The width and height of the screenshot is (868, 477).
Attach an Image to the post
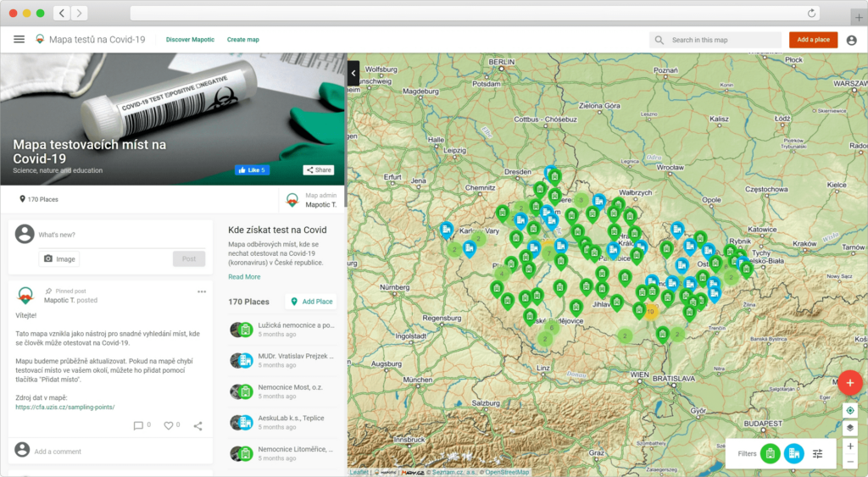pos(59,259)
